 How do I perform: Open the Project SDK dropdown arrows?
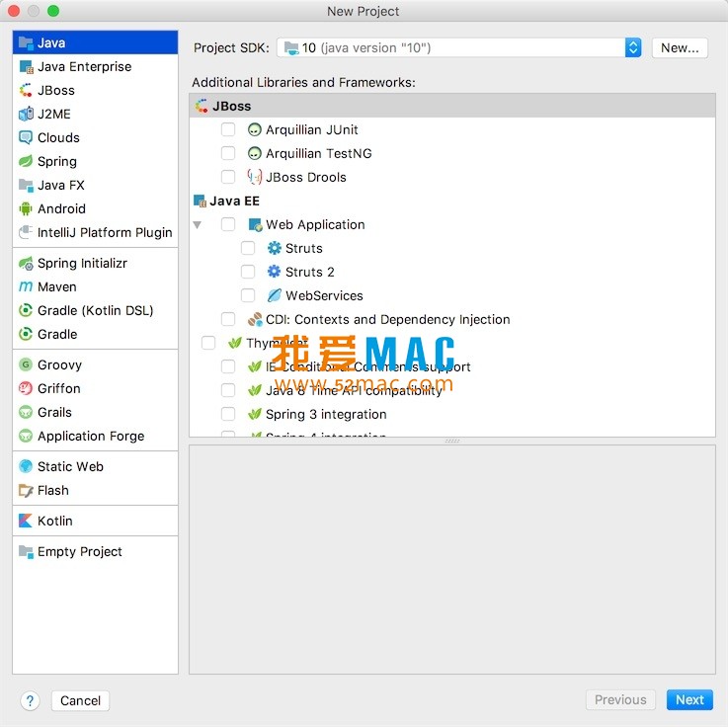tap(633, 47)
